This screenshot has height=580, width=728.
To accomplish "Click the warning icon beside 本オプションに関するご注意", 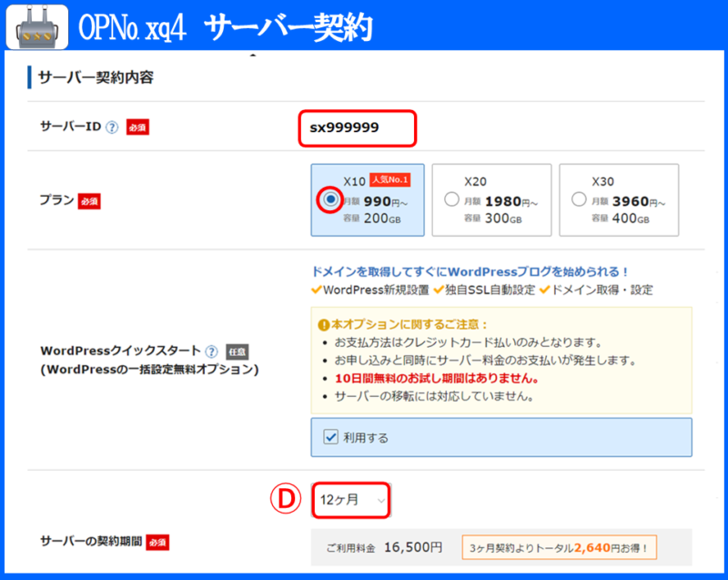I will coord(324,324).
